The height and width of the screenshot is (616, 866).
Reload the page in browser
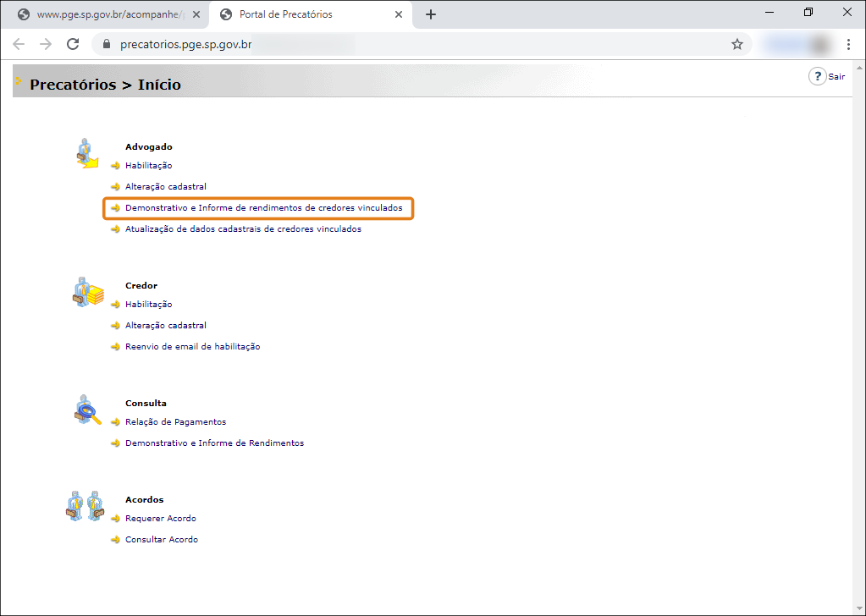(x=73, y=44)
